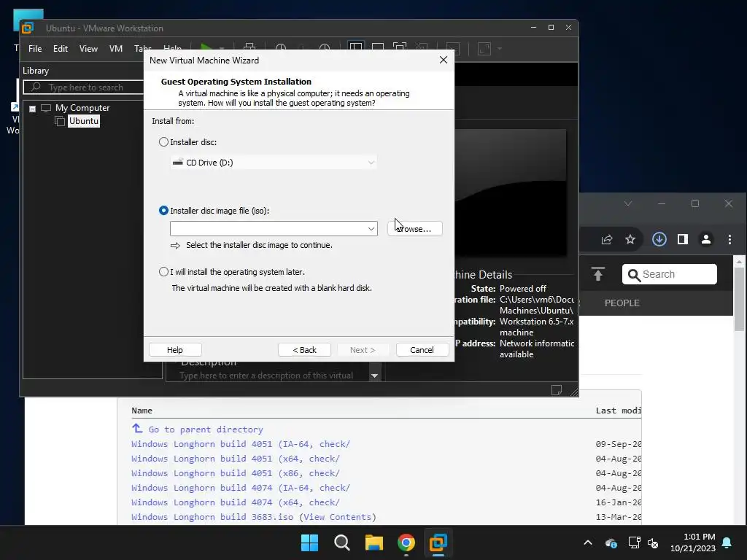Viewport: 747px width, 560px height.
Task: Click the webpage Search field
Action: point(670,274)
